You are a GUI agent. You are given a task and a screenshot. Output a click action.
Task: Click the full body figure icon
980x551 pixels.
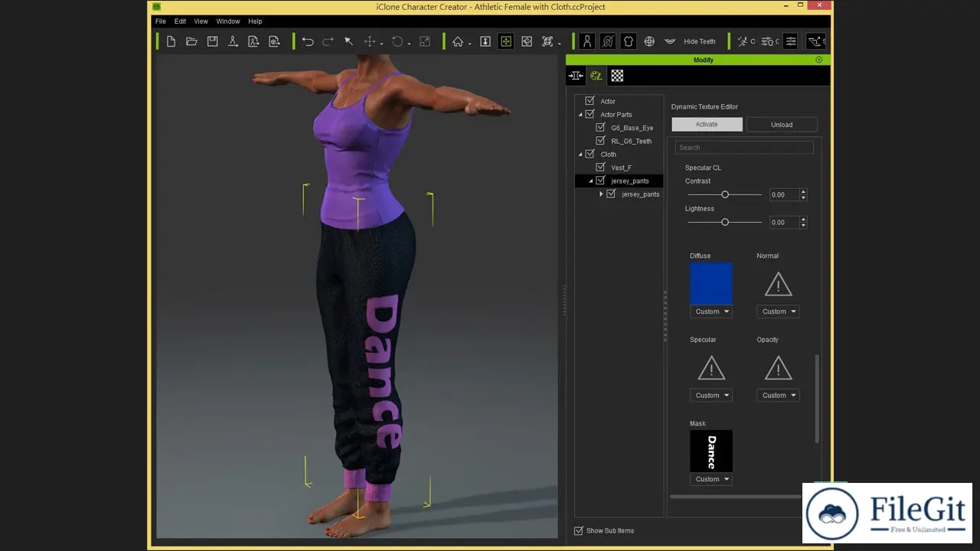tap(587, 41)
